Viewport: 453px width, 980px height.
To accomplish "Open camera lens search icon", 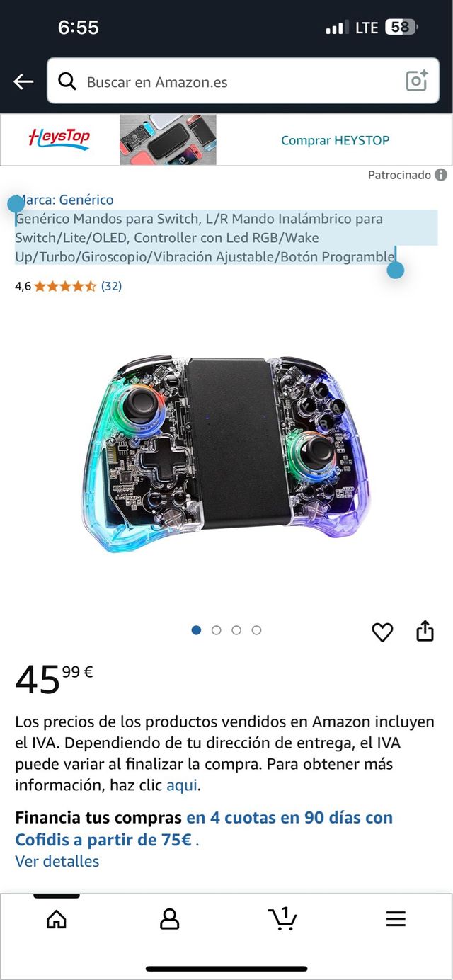I will 417,81.
